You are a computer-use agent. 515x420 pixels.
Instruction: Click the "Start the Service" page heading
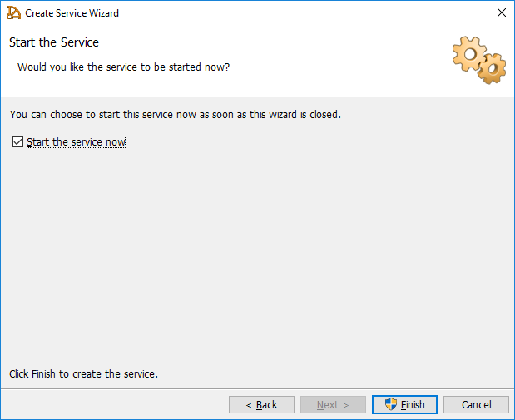(54, 42)
